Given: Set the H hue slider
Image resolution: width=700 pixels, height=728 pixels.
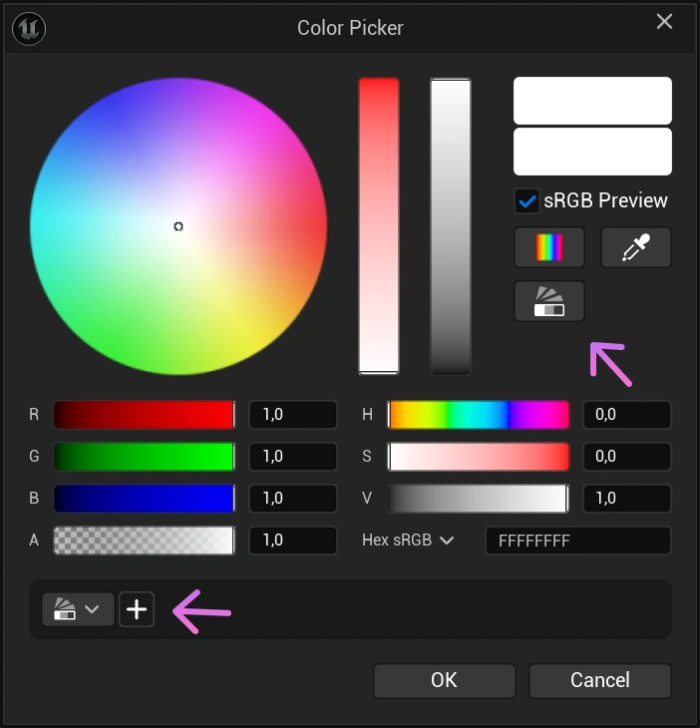Looking at the screenshot, I should pos(478,415).
